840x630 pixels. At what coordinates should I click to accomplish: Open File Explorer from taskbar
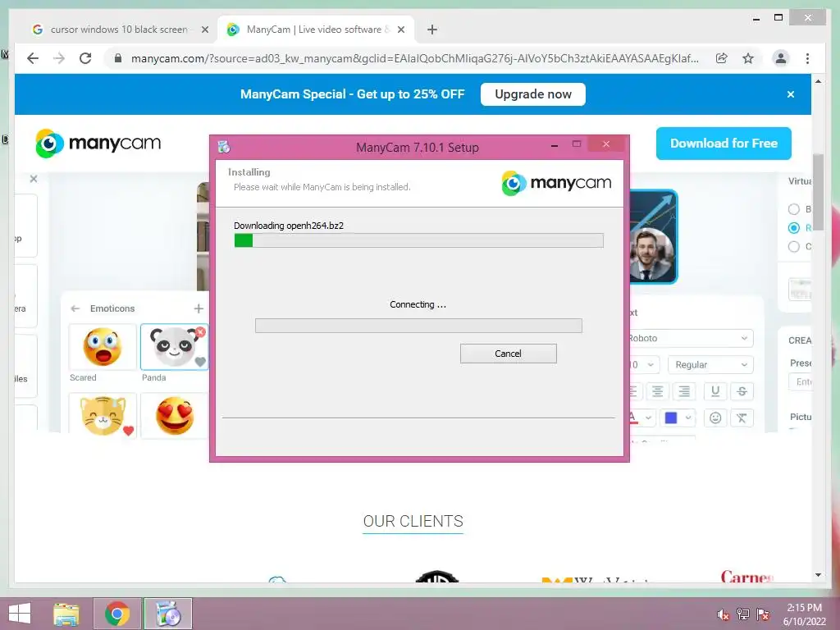tap(66, 614)
